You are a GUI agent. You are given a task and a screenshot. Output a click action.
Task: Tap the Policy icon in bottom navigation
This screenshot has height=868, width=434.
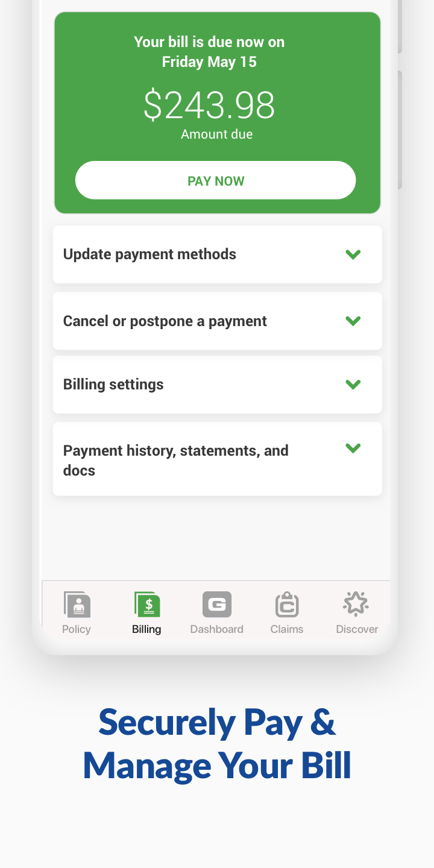[77, 605]
